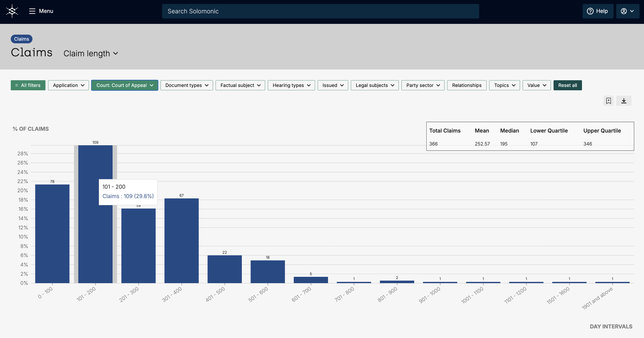
Task: Click the Help question mark button
Action: coord(598,11)
